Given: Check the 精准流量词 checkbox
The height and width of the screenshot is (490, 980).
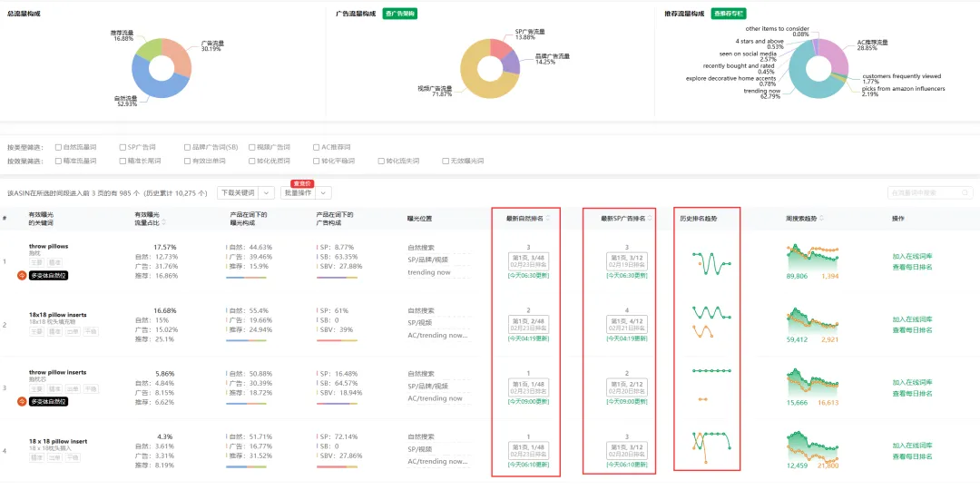Looking at the screenshot, I should 58,161.
